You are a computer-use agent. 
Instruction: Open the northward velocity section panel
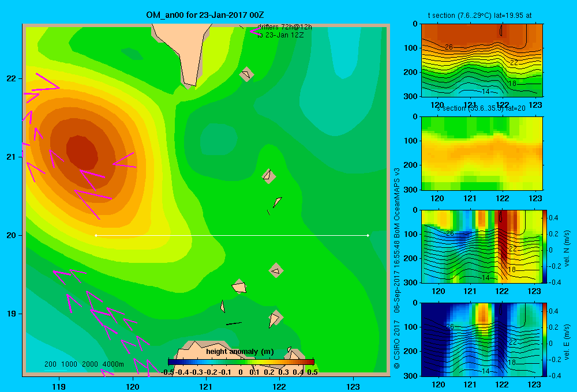482,246
